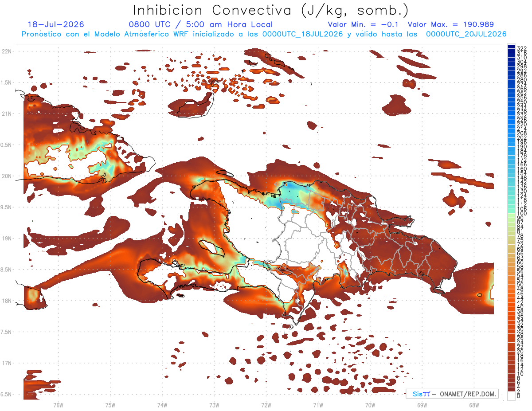The image size is (532, 411).
Task: Click the date '18-Jul-2026' header text
Action: pos(56,25)
